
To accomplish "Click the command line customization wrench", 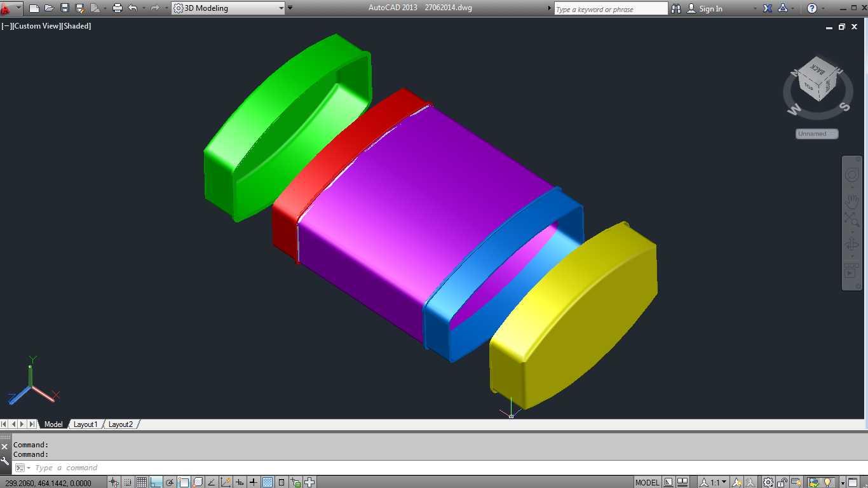I will click(5, 462).
